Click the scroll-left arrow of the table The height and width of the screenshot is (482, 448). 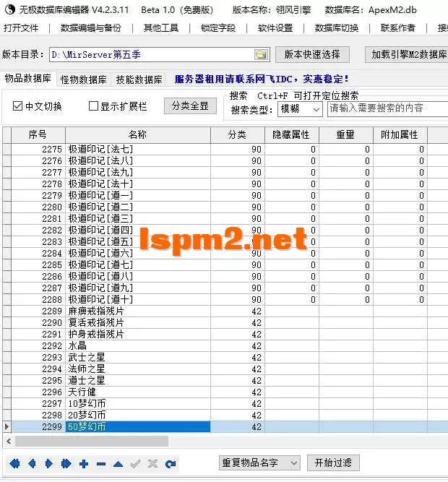(9, 442)
